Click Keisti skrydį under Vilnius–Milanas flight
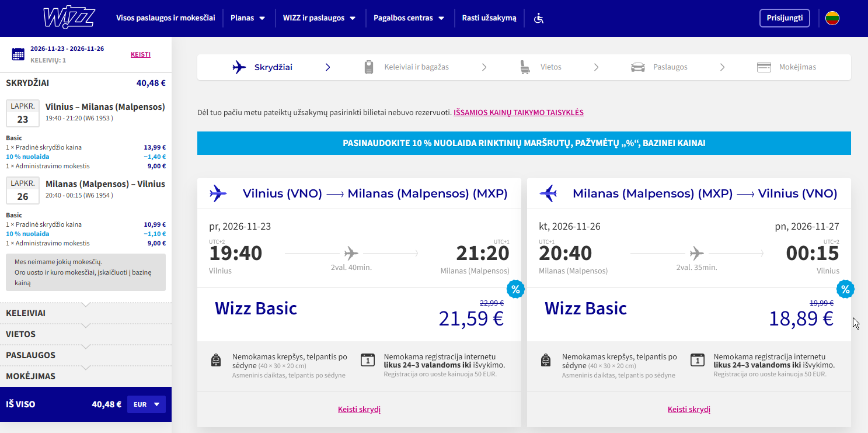The image size is (868, 433). 359,410
